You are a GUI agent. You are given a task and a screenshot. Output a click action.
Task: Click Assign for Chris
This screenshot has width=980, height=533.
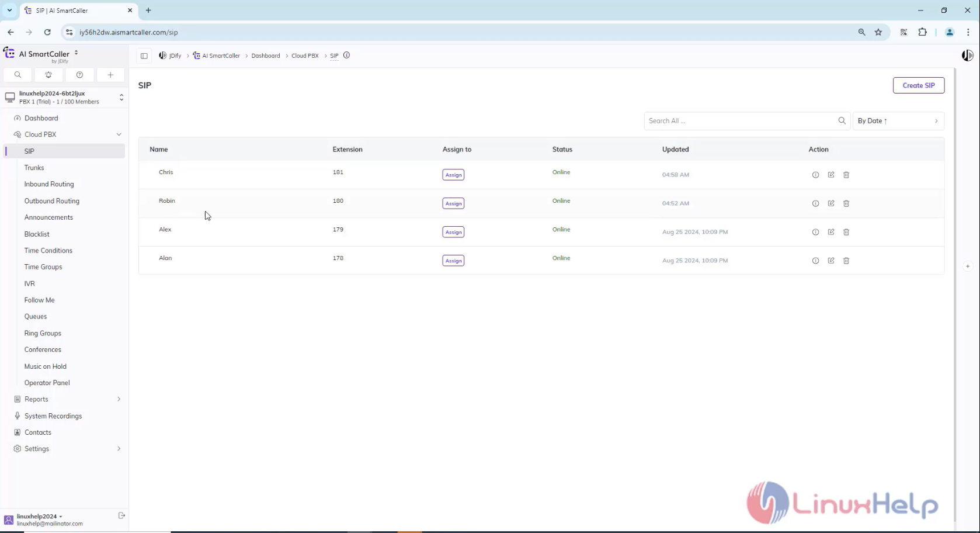453,175
